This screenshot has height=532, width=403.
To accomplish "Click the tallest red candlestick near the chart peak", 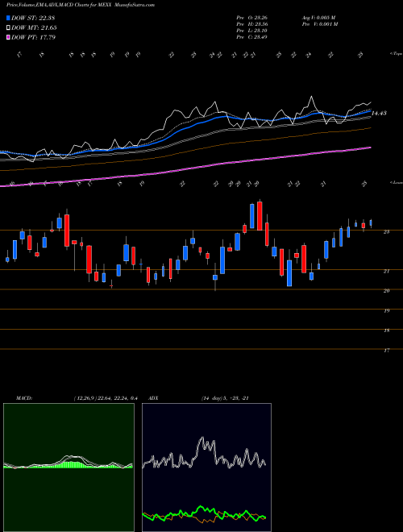I will pos(260,216).
